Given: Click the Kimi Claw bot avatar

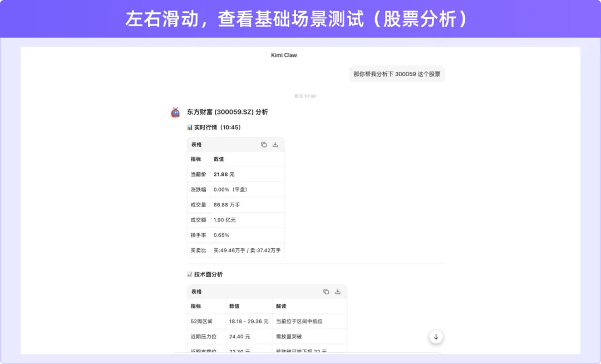Looking at the screenshot, I should [175, 112].
